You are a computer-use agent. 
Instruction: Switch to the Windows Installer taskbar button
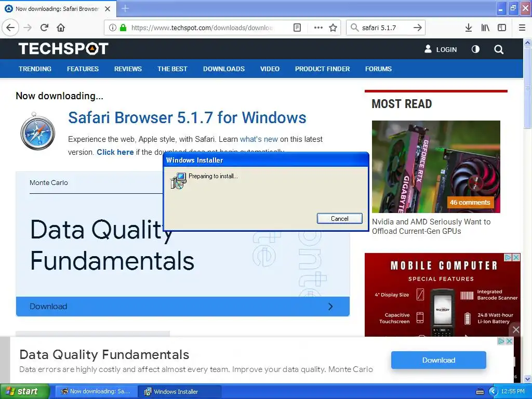pyautogui.click(x=180, y=392)
